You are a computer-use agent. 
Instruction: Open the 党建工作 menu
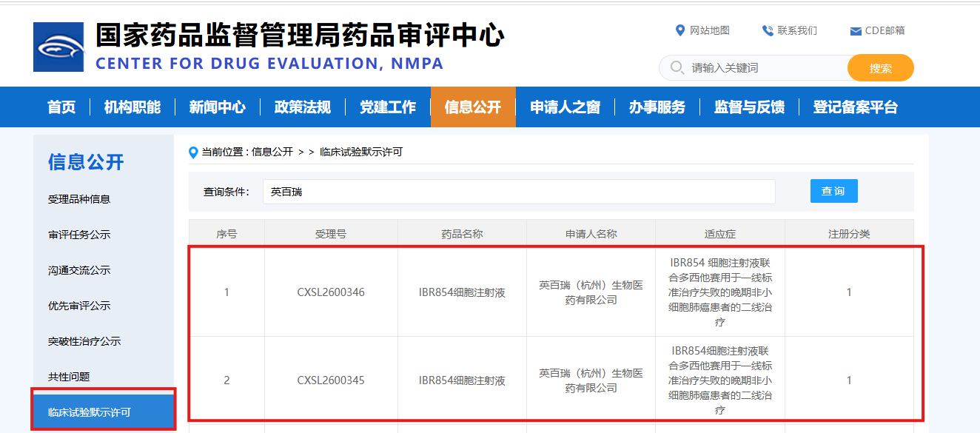[x=388, y=107]
